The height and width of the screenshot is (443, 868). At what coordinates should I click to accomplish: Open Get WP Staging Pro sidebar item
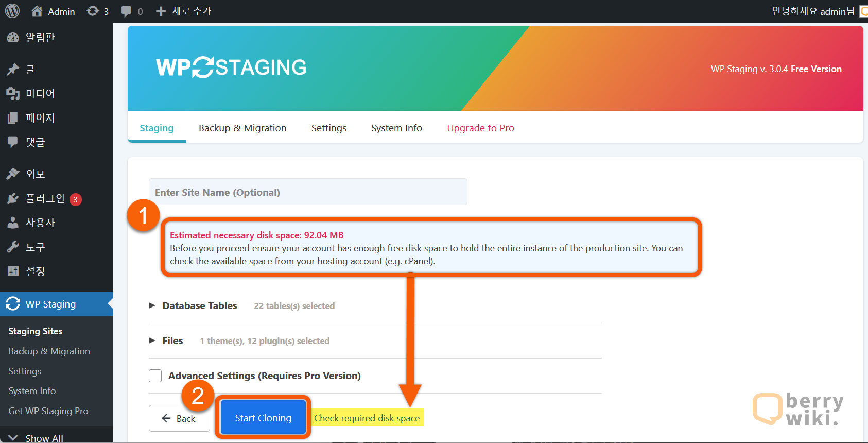(48, 411)
